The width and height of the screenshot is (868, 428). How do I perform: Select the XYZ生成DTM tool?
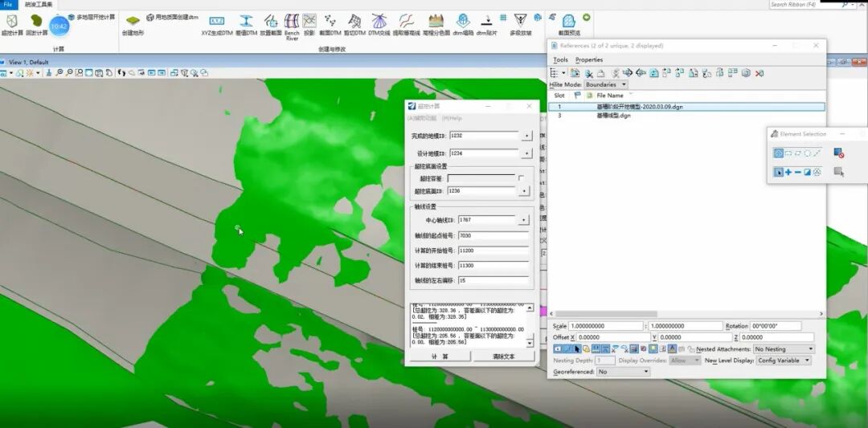click(217, 23)
